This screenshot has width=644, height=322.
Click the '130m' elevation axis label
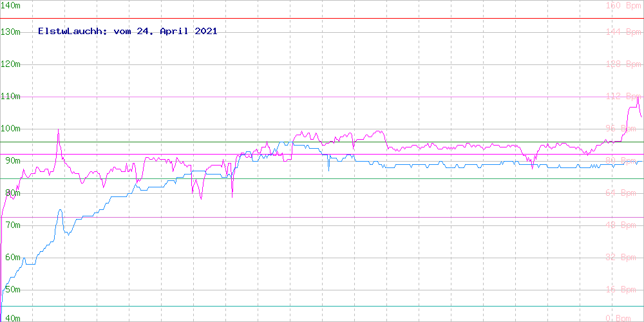(11, 32)
